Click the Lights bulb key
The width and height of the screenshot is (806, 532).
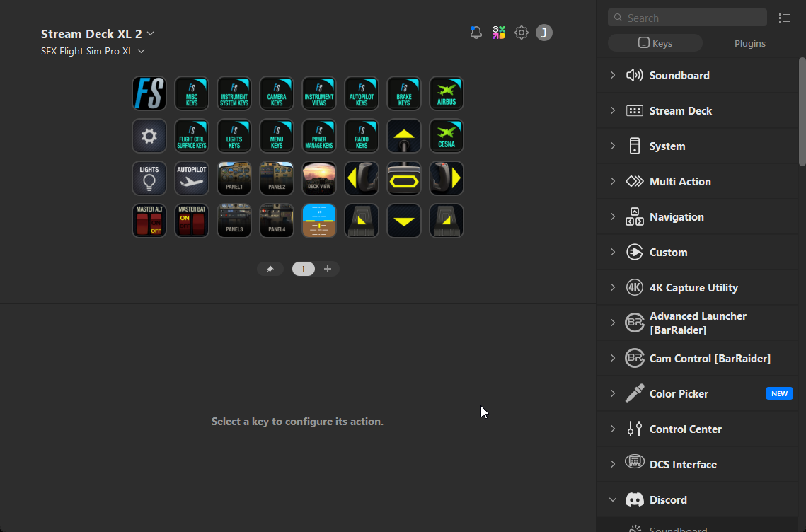(149, 178)
